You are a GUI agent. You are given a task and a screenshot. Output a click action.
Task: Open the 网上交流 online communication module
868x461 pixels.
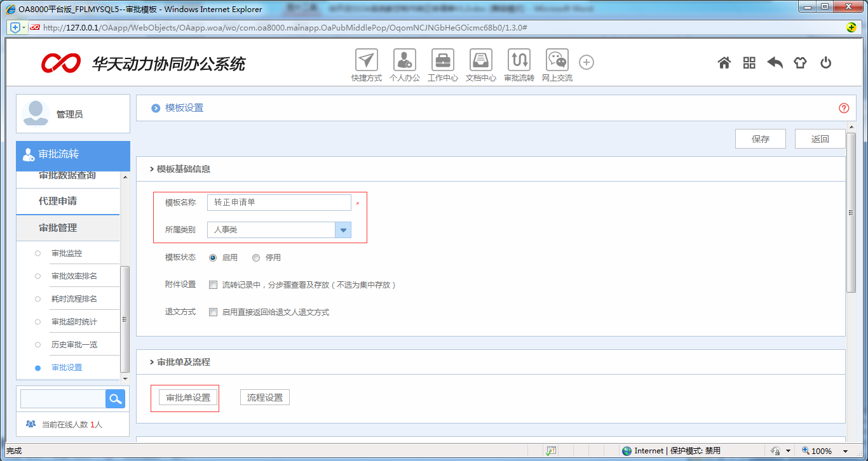pyautogui.click(x=557, y=62)
